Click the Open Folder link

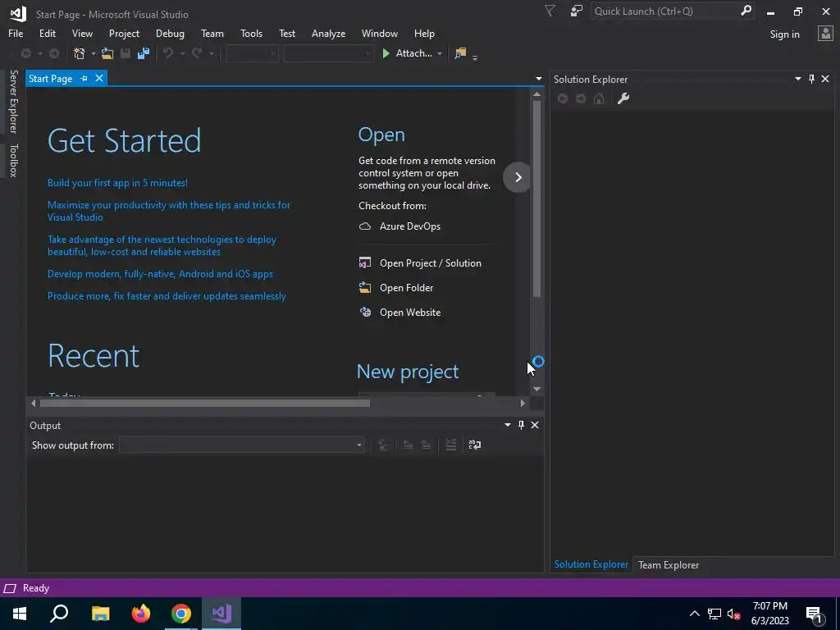point(406,288)
